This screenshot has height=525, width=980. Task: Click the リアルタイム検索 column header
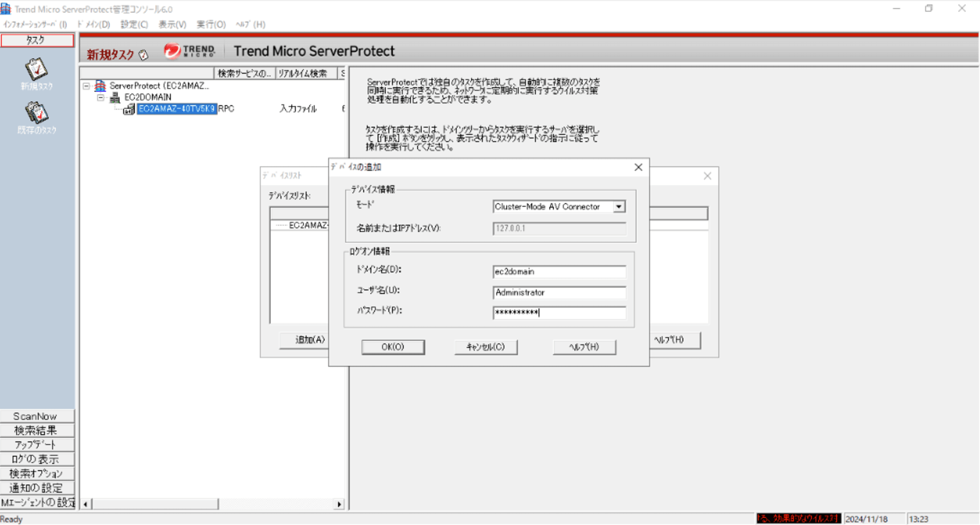307,73
